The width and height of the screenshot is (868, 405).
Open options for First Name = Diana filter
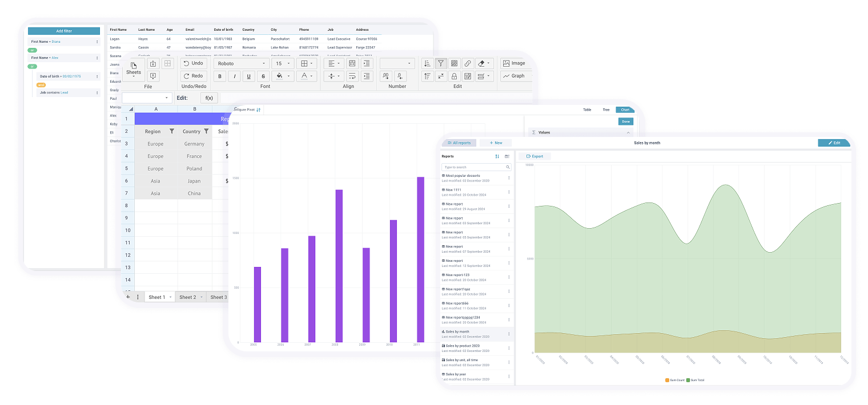click(x=97, y=42)
